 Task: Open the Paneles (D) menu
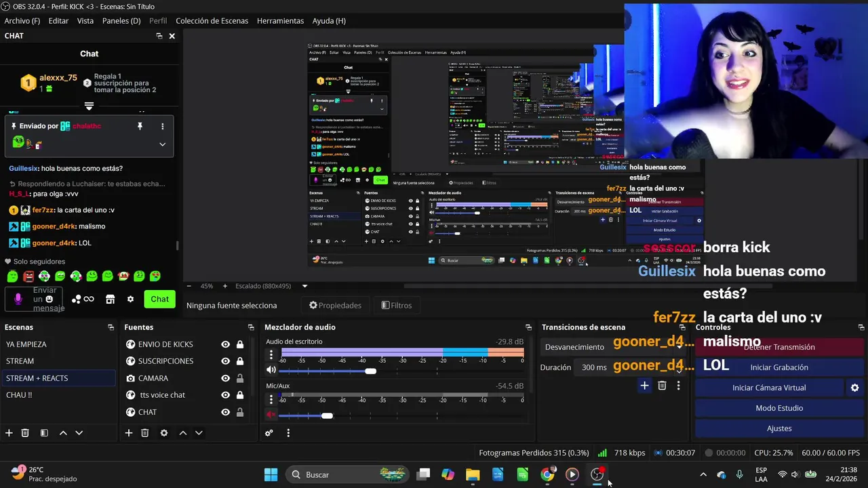[121, 21]
